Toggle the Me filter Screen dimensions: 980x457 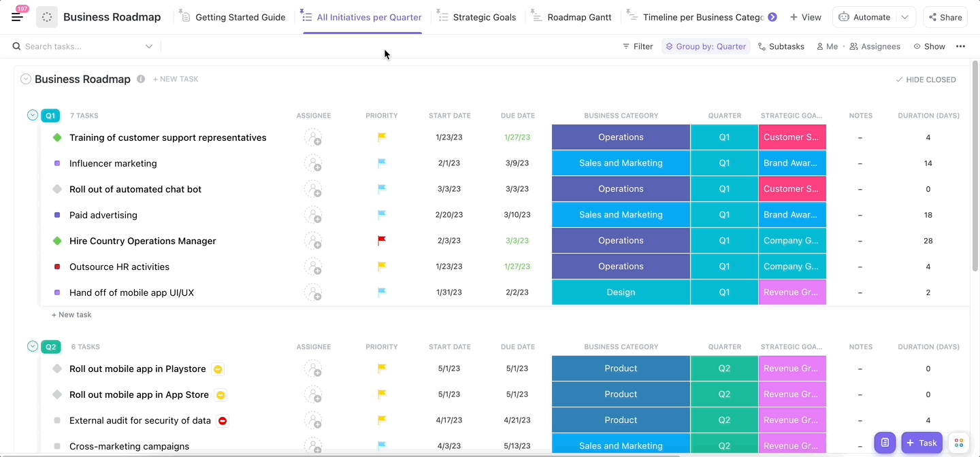[827, 46]
